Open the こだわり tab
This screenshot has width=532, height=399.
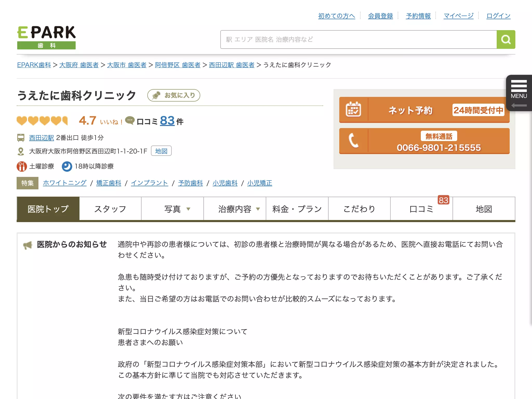pos(360,209)
